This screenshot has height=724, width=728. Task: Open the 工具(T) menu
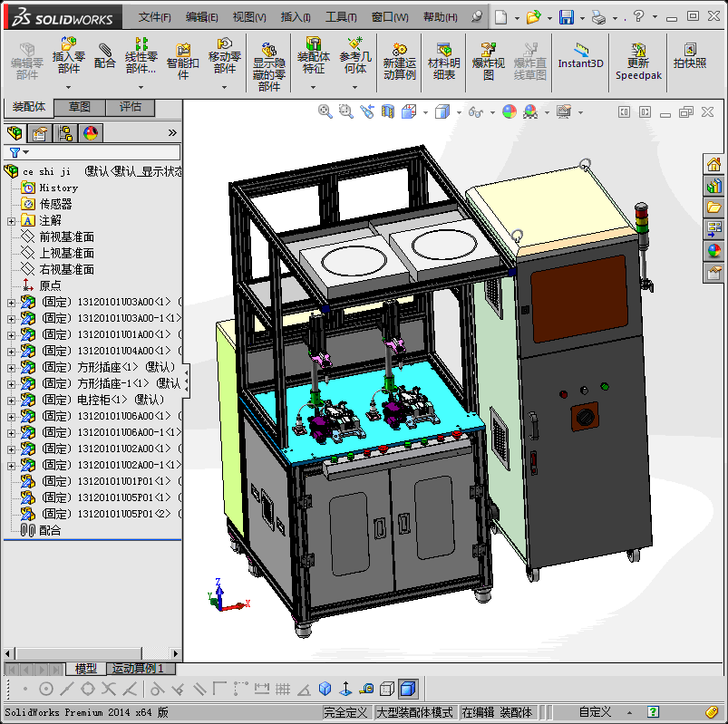pyautogui.click(x=341, y=17)
